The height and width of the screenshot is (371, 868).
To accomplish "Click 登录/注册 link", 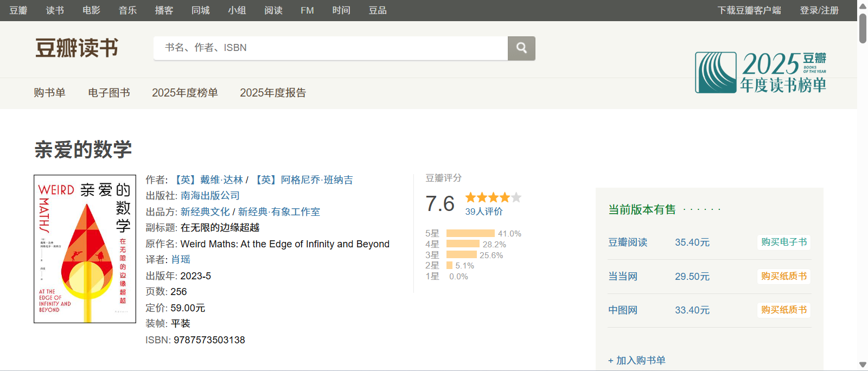I will pos(819,10).
